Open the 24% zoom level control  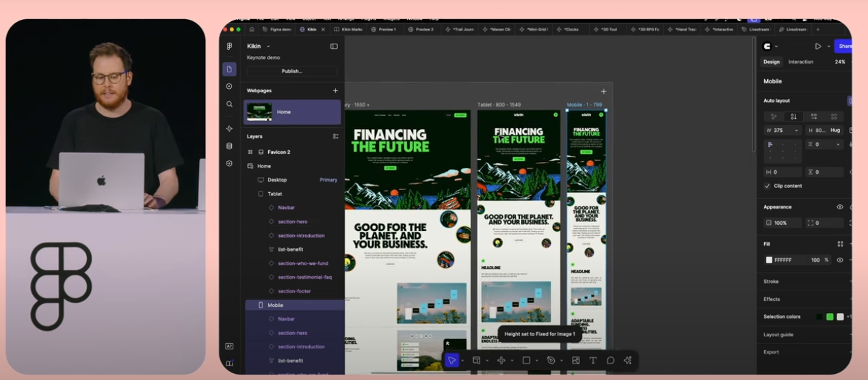840,62
